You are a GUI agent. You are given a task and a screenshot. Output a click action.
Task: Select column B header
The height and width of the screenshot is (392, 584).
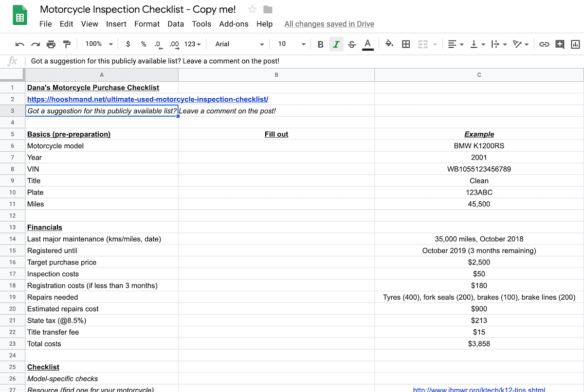coord(276,75)
